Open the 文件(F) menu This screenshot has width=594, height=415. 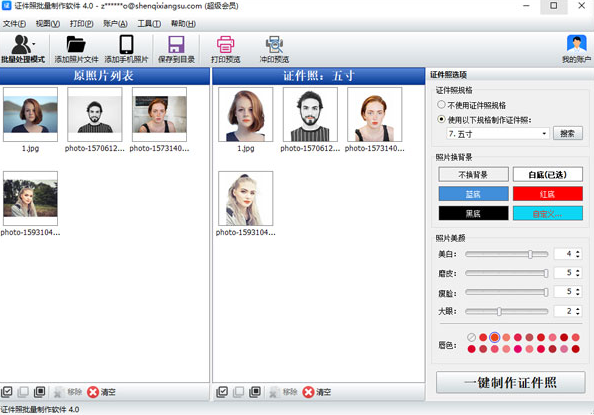14,23
